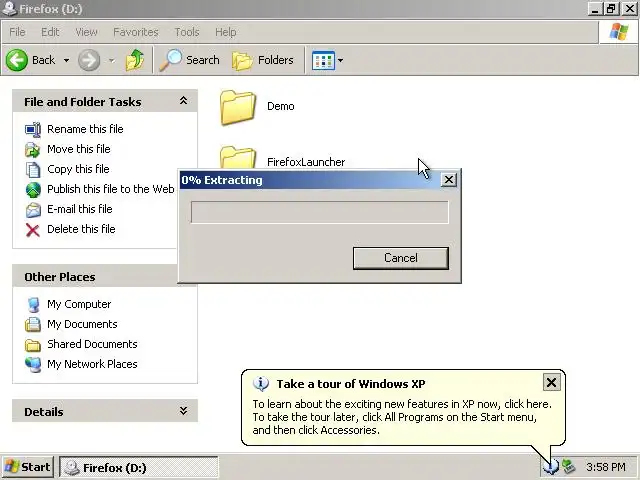The height and width of the screenshot is (480, 640).
Task: Select the FirefoxLauncher folder icon
Action: (238, 158)
